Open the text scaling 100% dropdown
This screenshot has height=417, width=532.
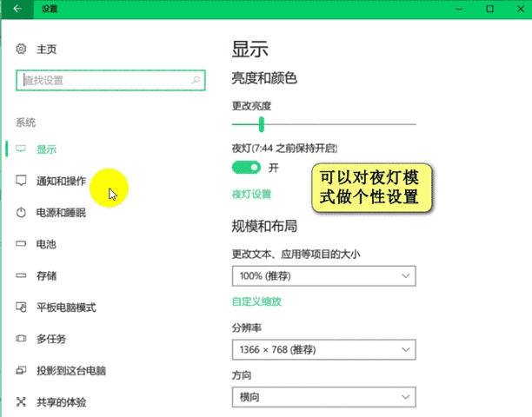[x=323, y=276]
